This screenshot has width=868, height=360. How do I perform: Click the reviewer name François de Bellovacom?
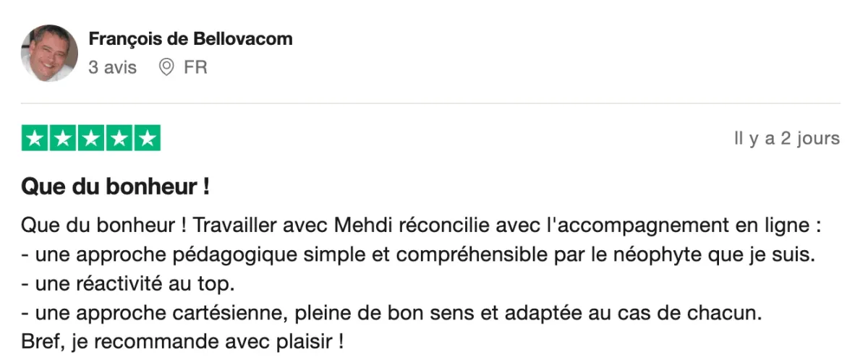click(190, 39)
